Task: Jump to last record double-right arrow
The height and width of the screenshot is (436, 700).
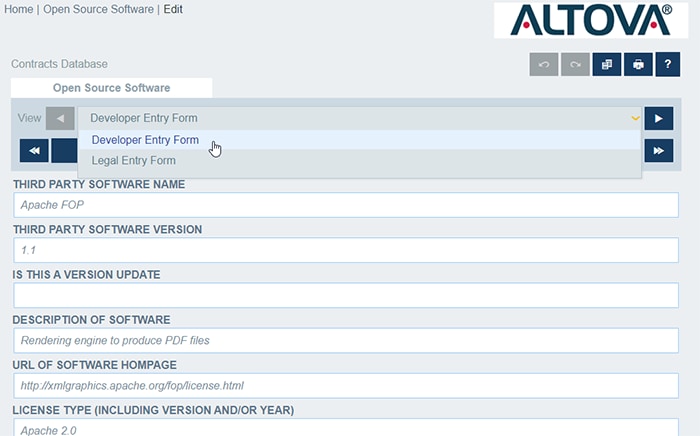Action: [658, 150]
